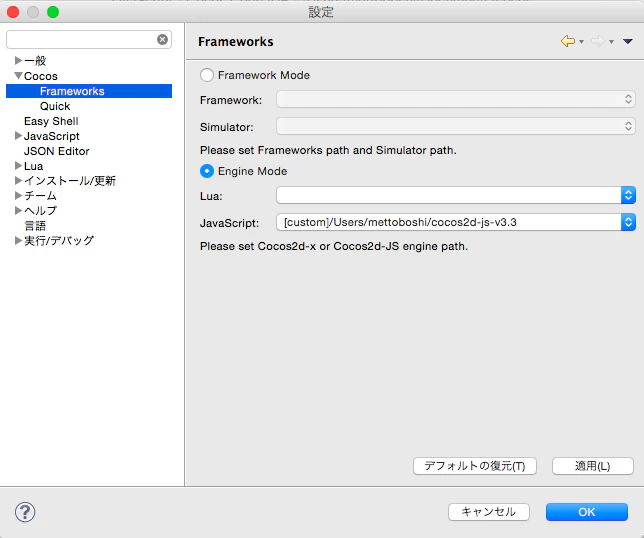The width and height of the screenshot is (644, 538).
Task: Open the help question mark icon
Action: [x=25, y=512]
